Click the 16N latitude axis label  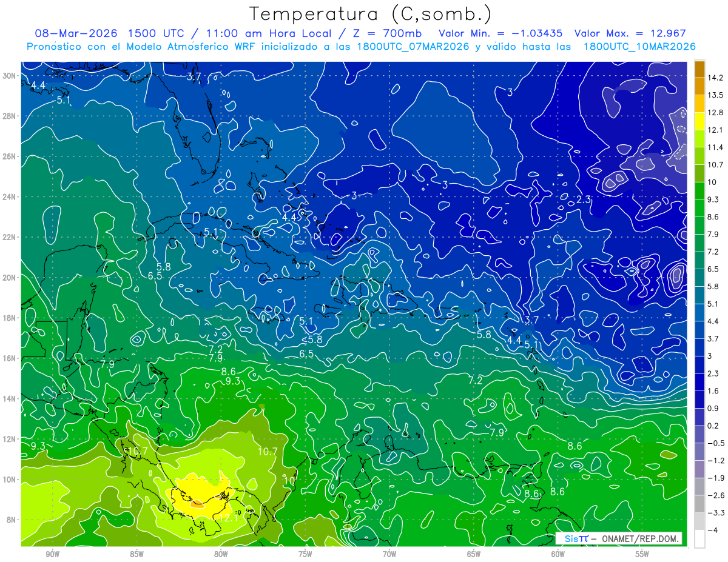pos(10,358)
